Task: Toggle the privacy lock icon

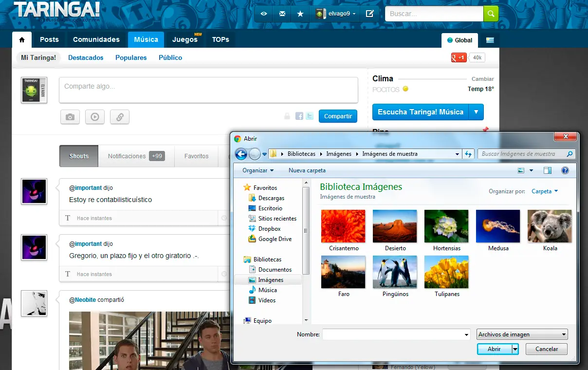Action: [287, 116]
